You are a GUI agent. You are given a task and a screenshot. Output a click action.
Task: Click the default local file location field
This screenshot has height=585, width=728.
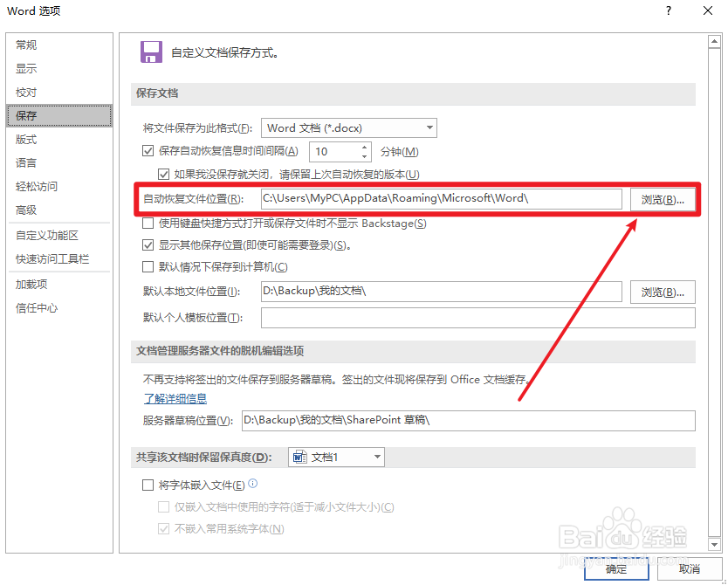pyautogui.click(x=441, y=292)
